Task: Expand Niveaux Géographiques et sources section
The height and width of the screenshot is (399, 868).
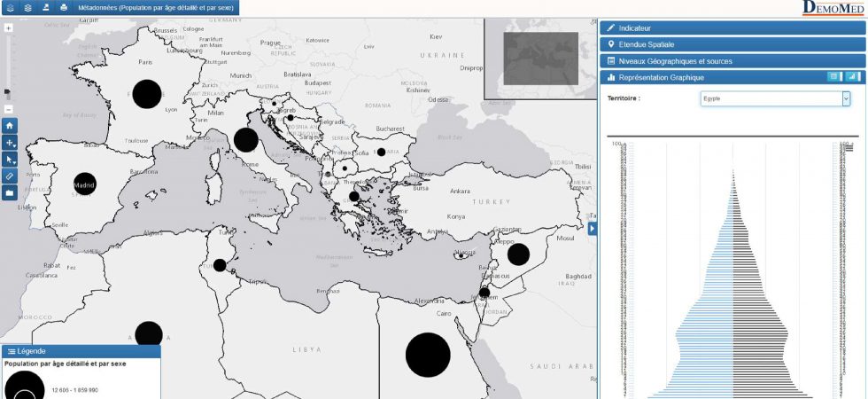Action: pos(732,61)
